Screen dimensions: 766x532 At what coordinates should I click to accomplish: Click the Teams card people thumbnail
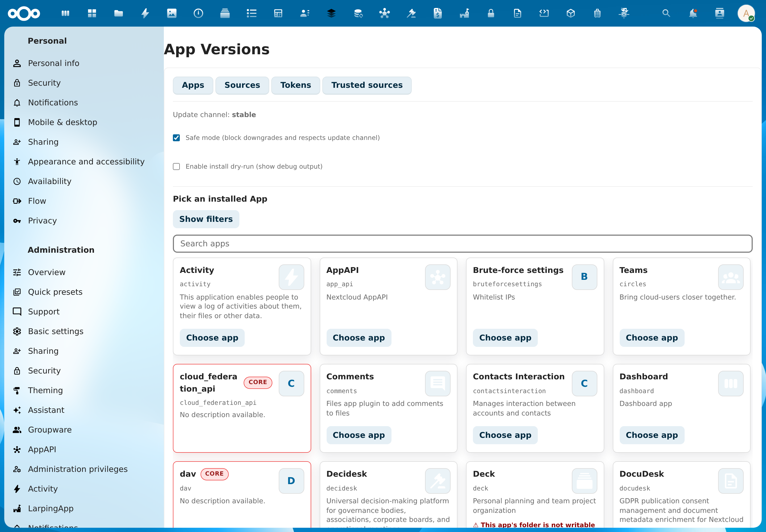(x=731, y=277)
